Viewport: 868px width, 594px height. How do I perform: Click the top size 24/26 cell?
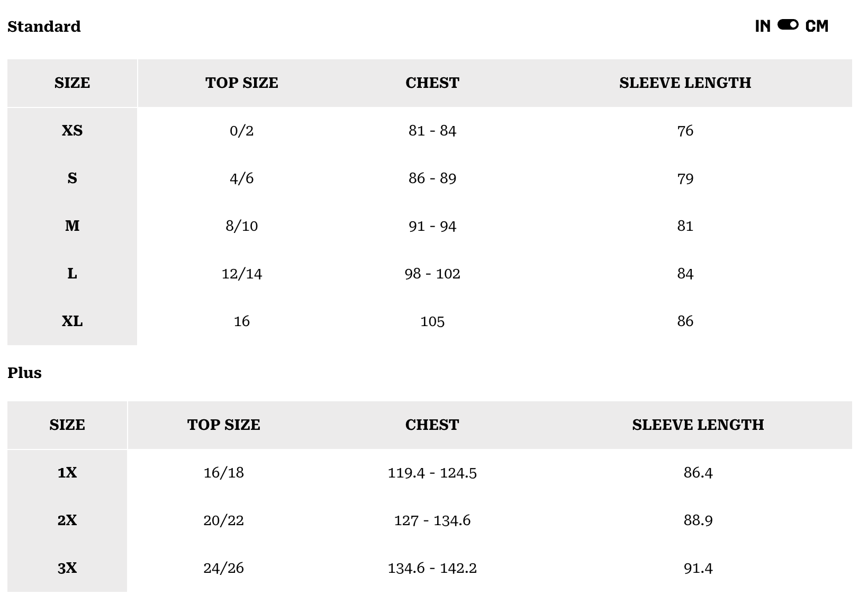pos(223,568)
